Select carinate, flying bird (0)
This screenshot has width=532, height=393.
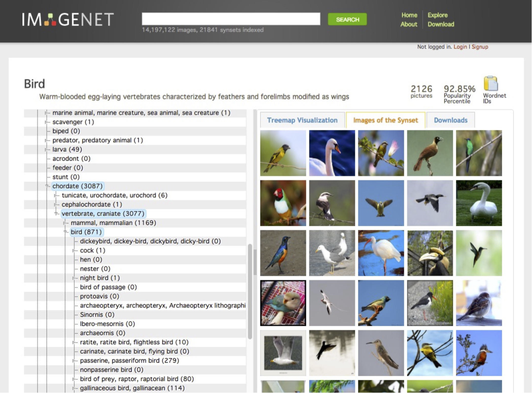[134, 352]
